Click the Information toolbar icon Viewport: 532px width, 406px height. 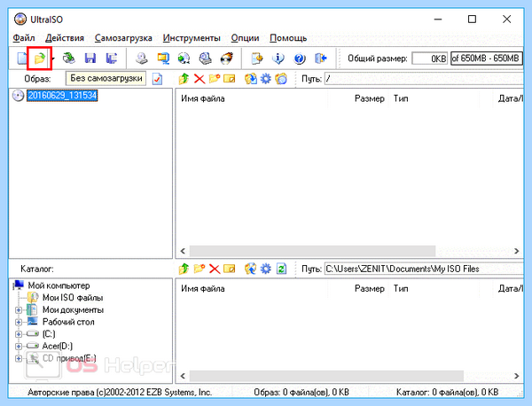point(278,59)
